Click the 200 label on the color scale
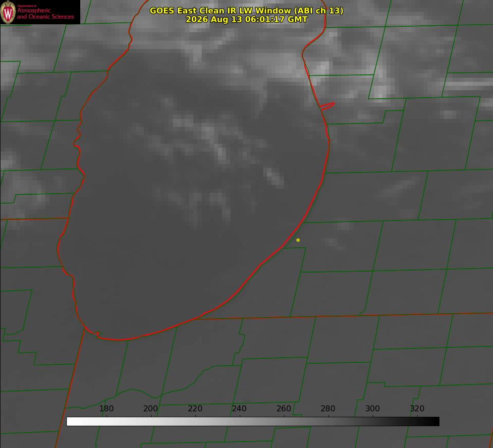 pyautogui.click(x=151, y=408)
